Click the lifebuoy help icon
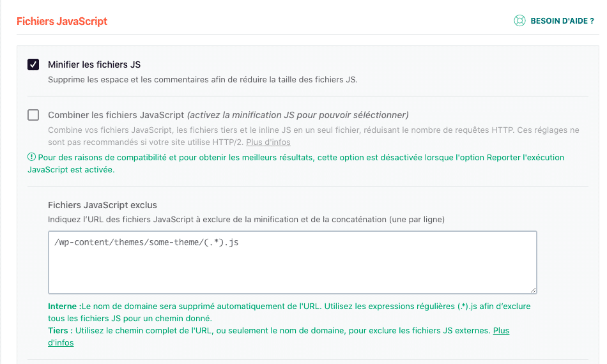This screenshot has height=364, width=607. tap(519, 21)
